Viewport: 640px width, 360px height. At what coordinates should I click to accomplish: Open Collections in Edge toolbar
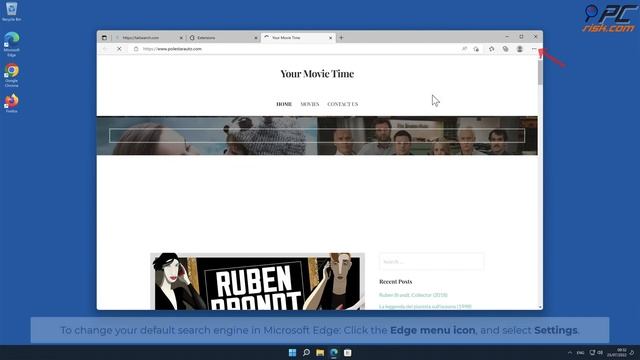click(x=505, y=49)
